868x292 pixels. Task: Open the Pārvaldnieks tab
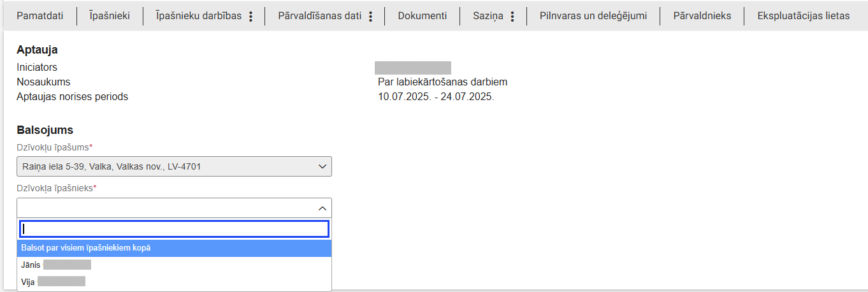pyautogui.click(x=702, y=16)
